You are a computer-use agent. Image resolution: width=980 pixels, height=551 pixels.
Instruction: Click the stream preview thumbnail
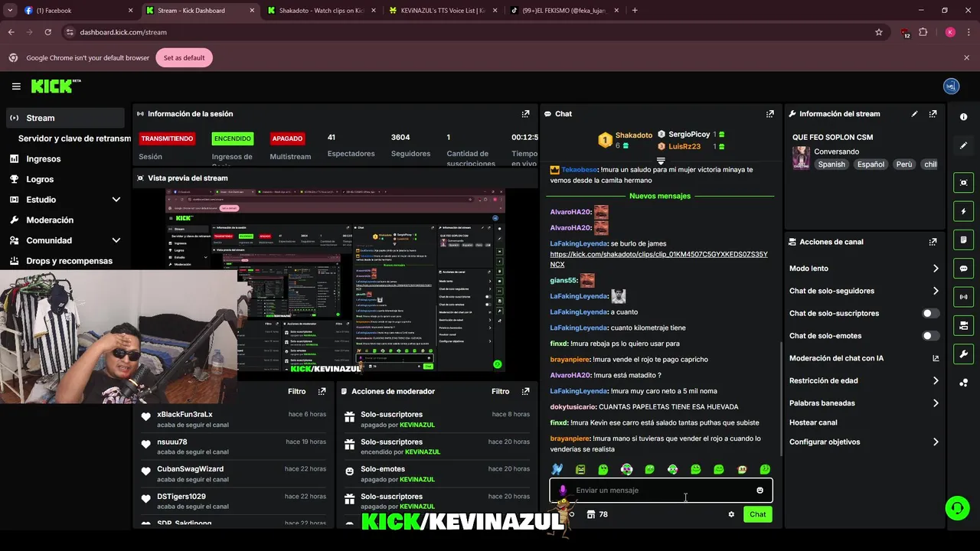335,281
